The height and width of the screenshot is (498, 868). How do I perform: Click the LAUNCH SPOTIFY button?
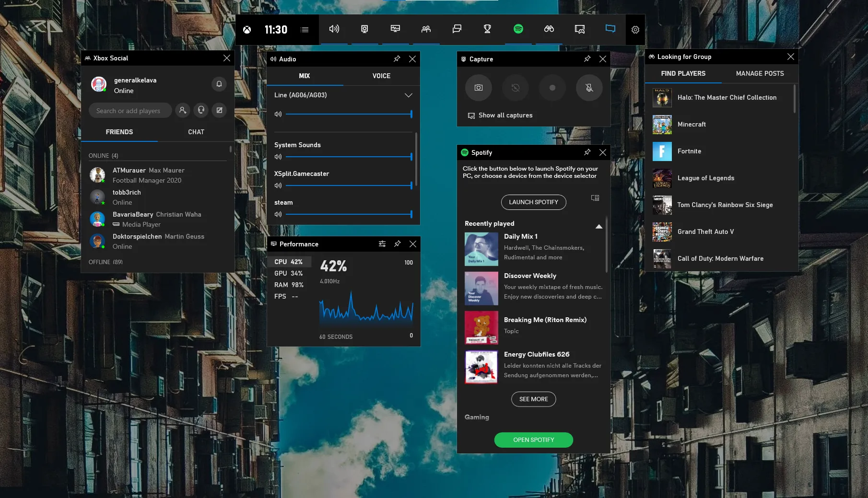point(534,202)
